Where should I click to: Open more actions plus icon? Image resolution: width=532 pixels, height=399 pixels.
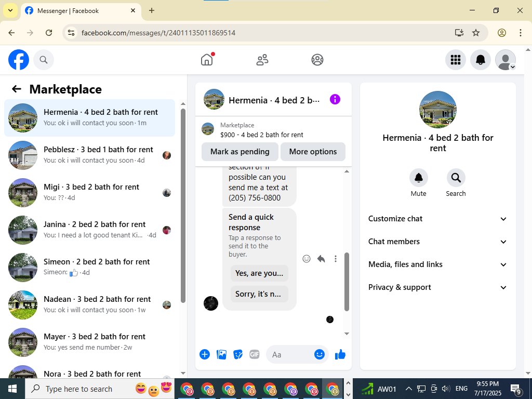point(205,354)
